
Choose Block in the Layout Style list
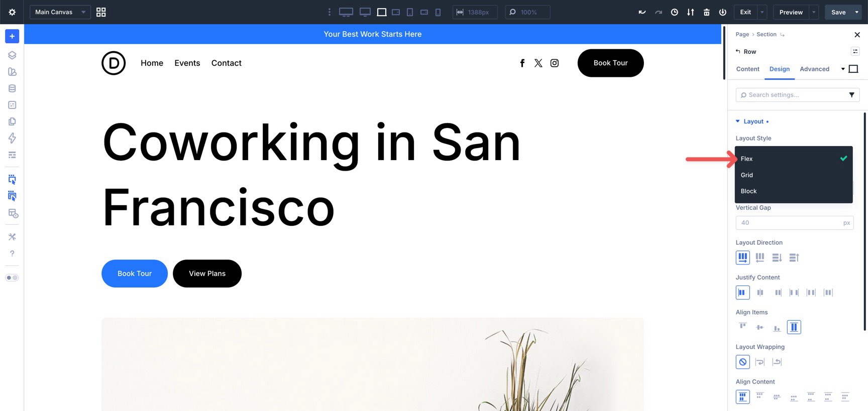click(x=794, y=191)
